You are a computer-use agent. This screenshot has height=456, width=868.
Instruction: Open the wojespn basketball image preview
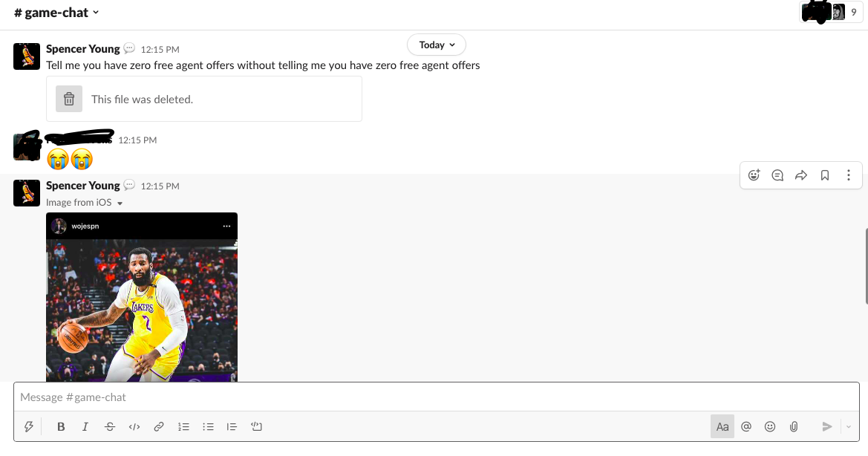(x=142, y=297)
